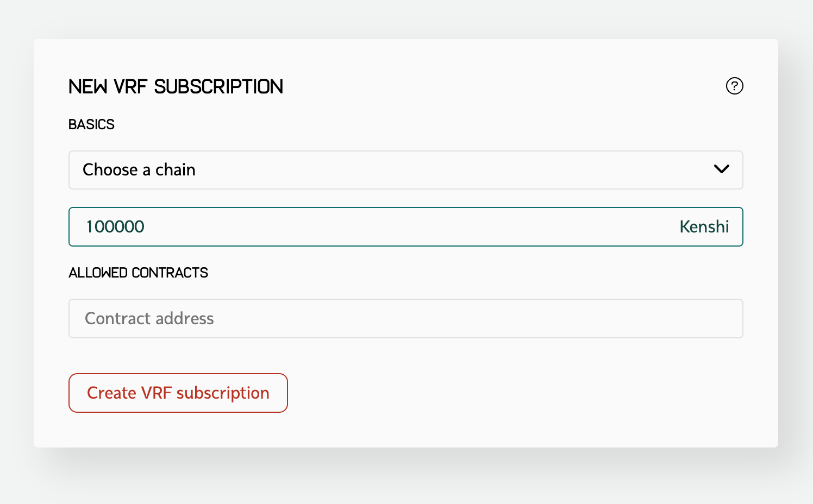Open the help question mark icon
This screenshot has height=504, width=813.
734,86
